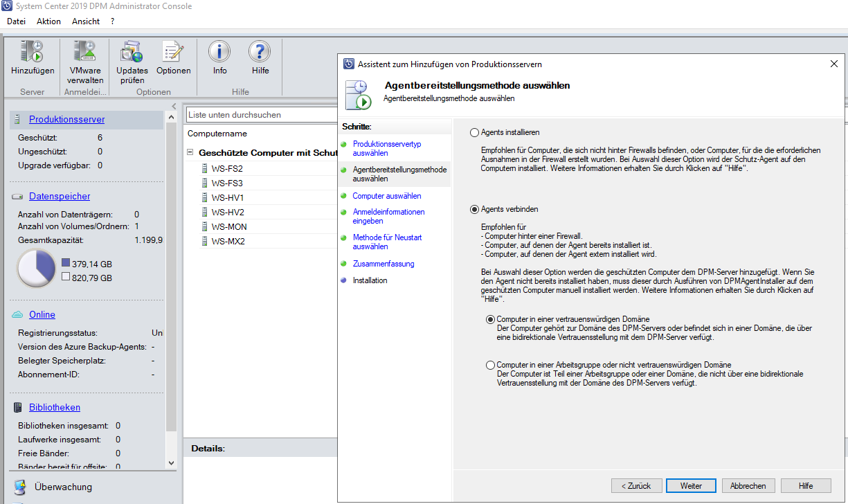The width and height of the screenshot is (848, 504).
Task: Click the wizard Hilfe button
Action: click(806, 486)
